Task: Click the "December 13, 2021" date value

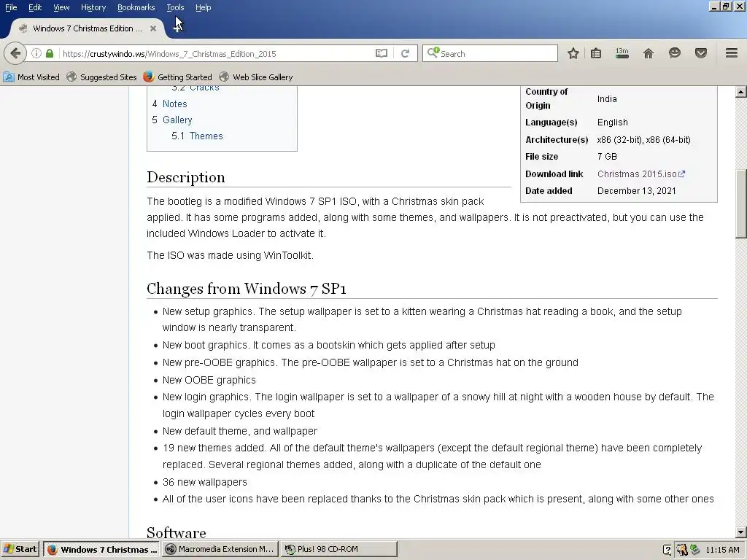Action: point(636,191)
